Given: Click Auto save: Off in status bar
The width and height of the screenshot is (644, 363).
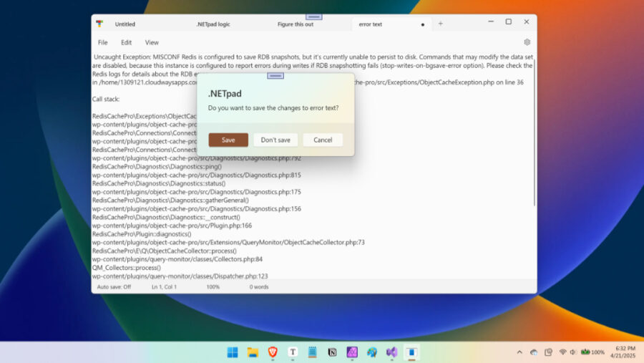Looking at the screenshot, I should click(x=114, y=287).
